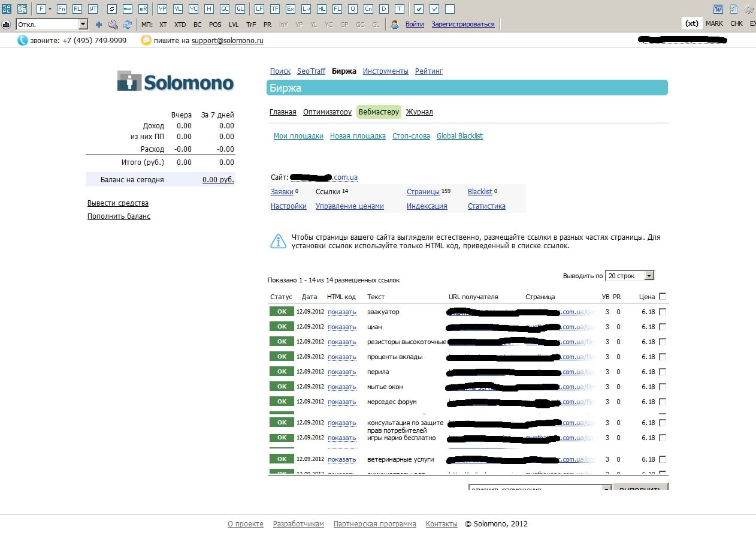Switch to the Оптимизатору tab

327,112
